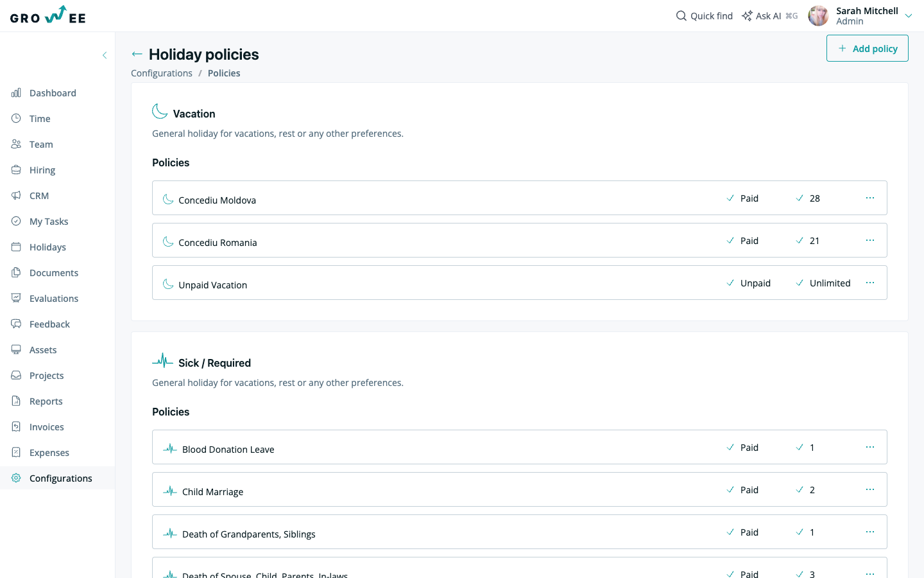Viewport: 924px width, 578px height.
Task: Go to Time in the sidebar
Action: click(40, 119)
